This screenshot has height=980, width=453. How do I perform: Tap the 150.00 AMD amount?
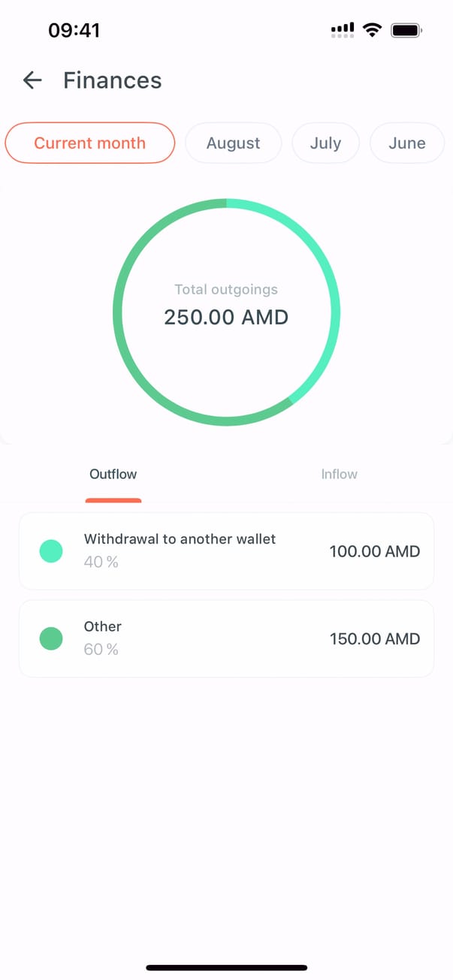click(x=374, y=639)
